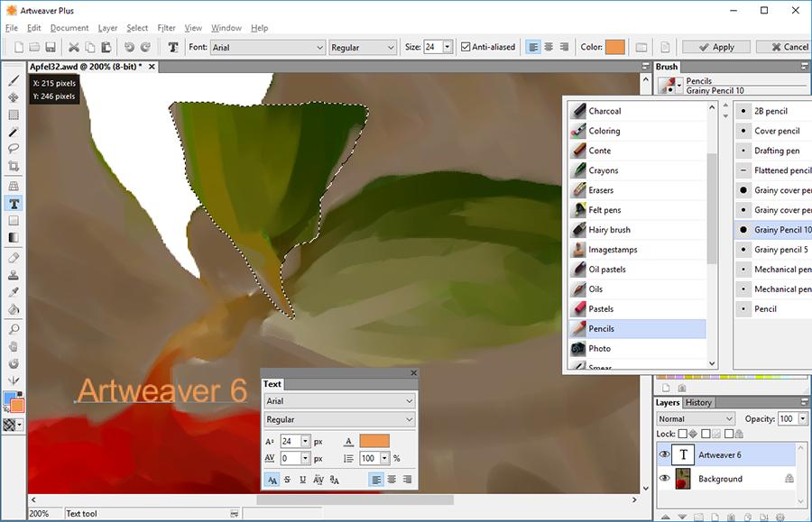Open the font style dropdown in Text panel

(339, 420)
